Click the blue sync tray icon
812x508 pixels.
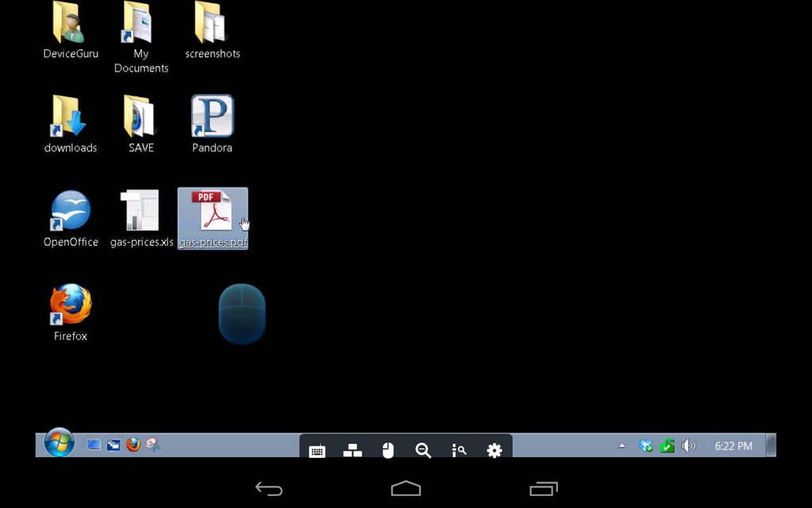tap(645, 445)
